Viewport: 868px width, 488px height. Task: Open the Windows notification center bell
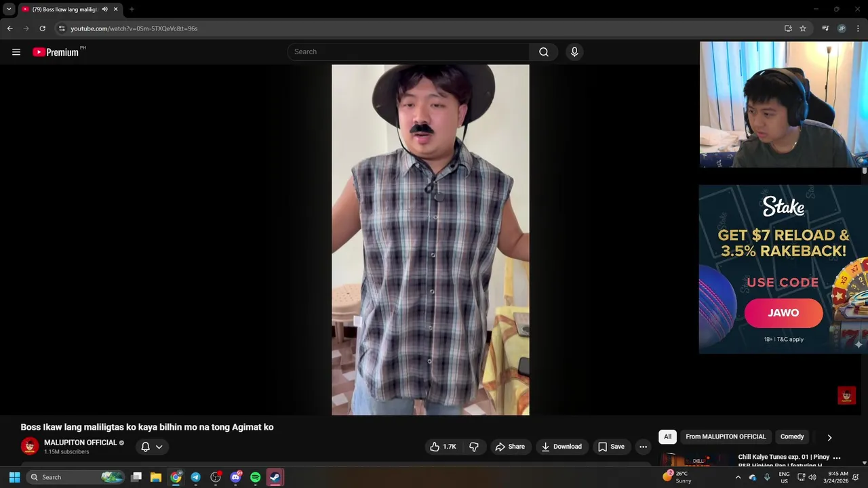[x=856, y=477]
